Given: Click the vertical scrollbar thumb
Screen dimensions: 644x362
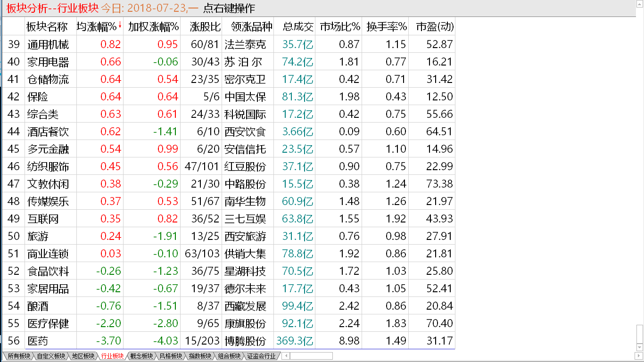Looking at the screenshot, I should (640, 335).
